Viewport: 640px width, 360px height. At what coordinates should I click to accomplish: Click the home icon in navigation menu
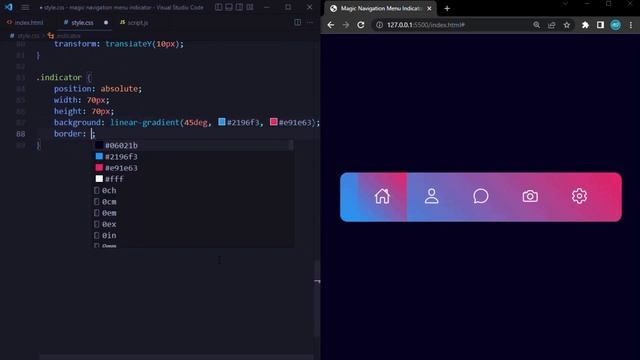pos(382,196)
